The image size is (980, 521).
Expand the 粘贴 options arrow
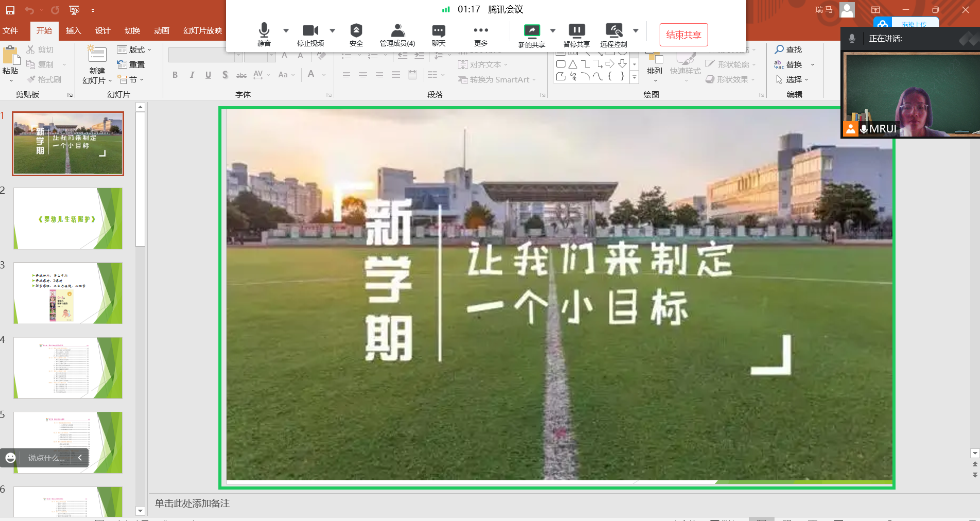11,80
